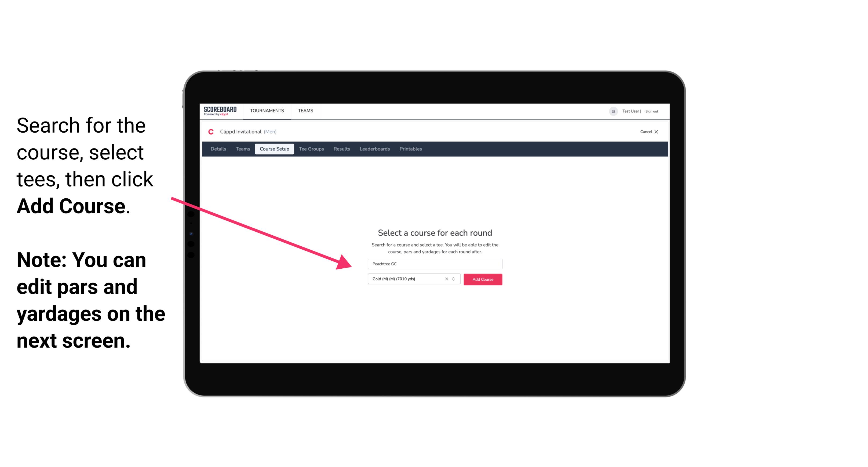The image size is (868, 467).
Task: Select the Leaderboards tab
Action: coord(375,149)
